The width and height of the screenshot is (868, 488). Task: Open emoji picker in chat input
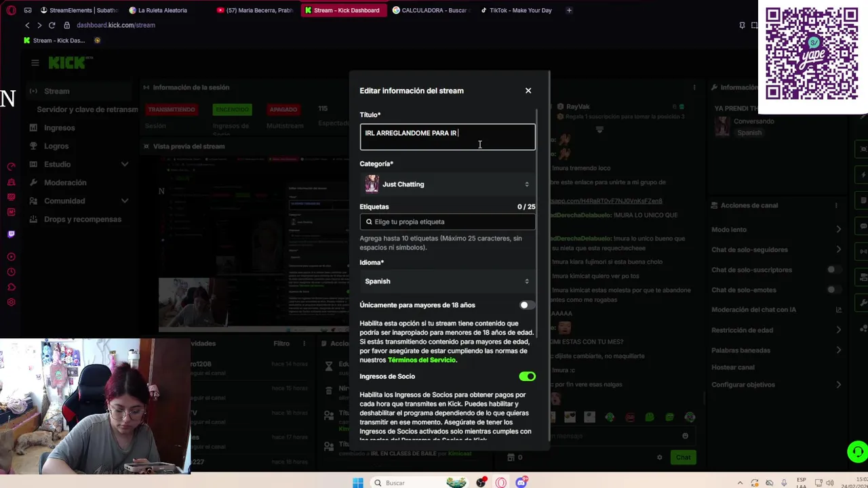[x=685, y=436]
